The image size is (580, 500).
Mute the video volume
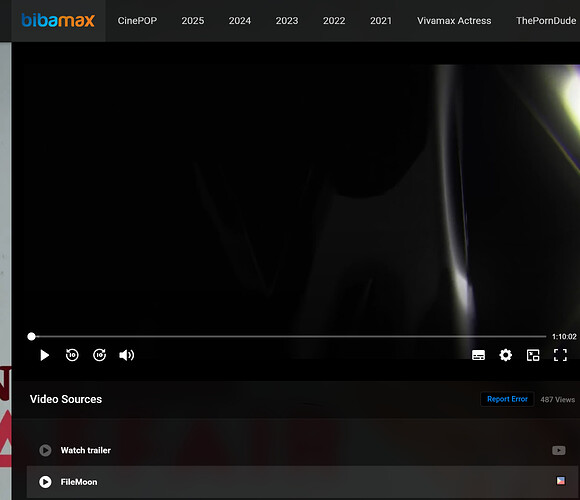coord(127,355)
